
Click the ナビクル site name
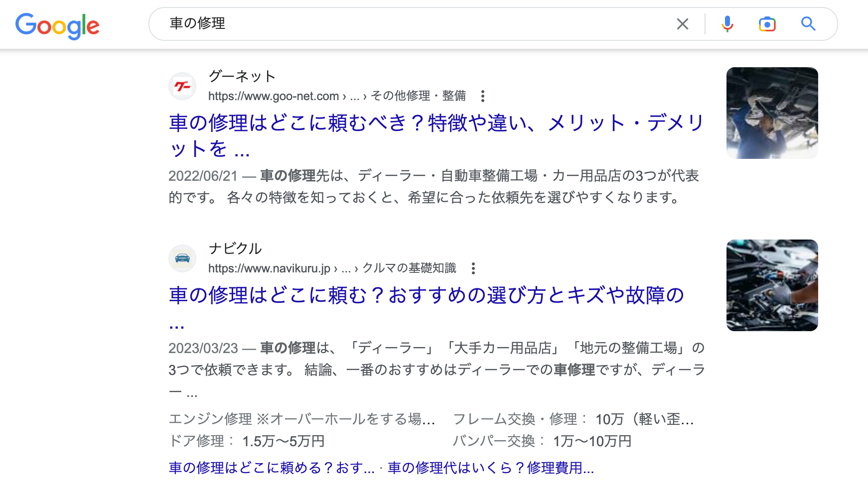point(235,248)
